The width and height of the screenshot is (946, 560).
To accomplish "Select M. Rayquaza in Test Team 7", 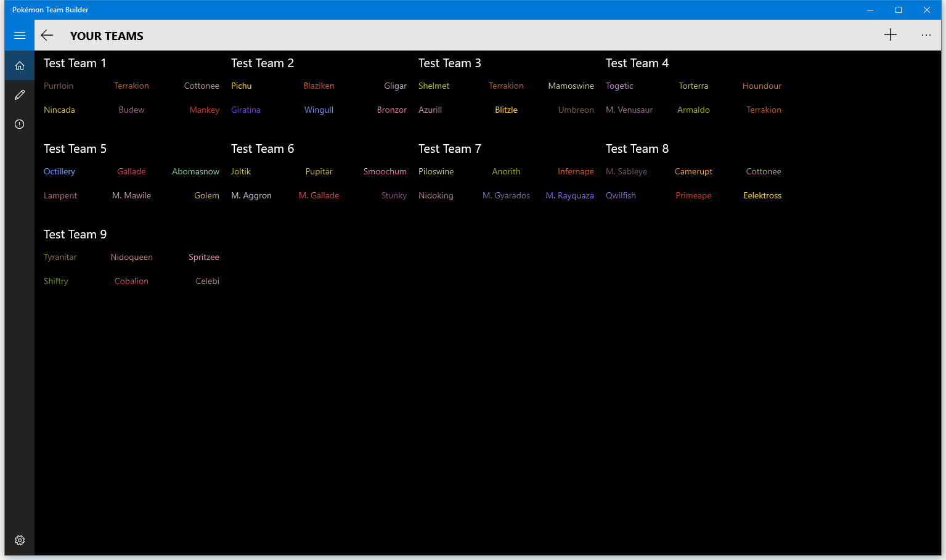I will (x=569, y=195).
